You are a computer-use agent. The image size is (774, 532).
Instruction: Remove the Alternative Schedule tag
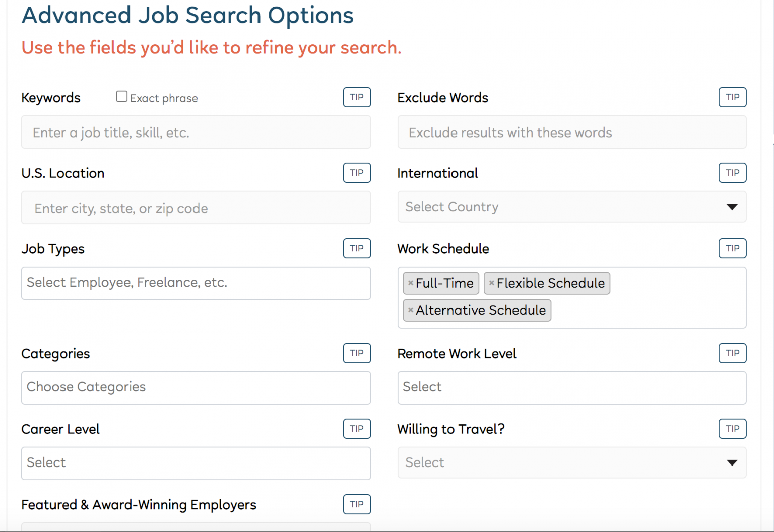click(410, 310)
